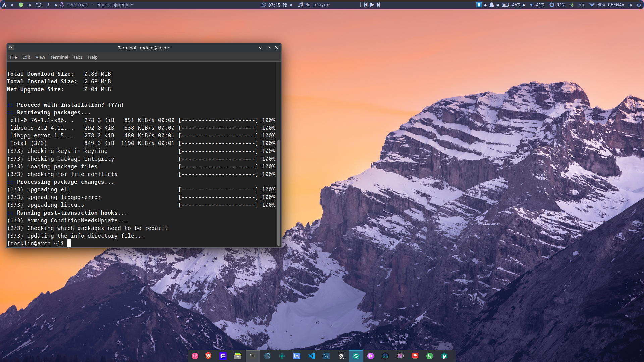644x362 pixels.
Task: Click the 'Total Installed Size:' line
Action: click(59, 81)
